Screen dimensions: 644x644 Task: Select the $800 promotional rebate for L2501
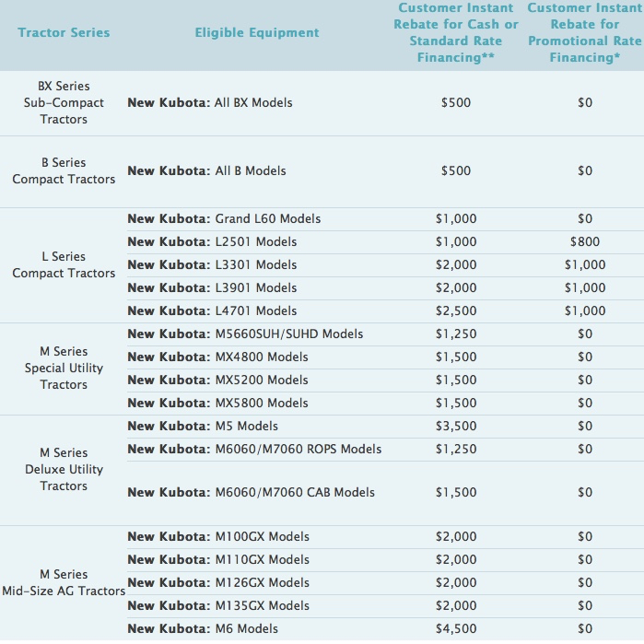(585, 242)
